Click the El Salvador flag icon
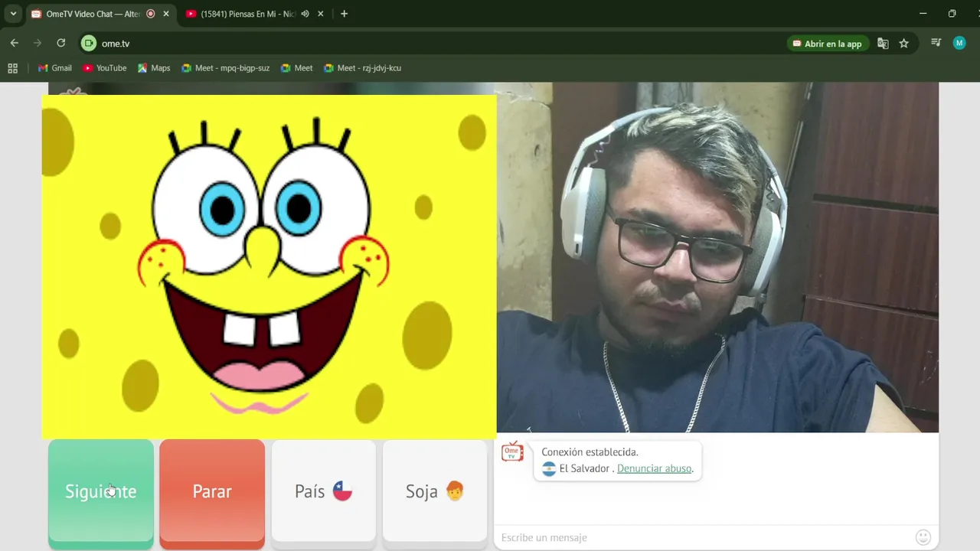 (549, 468)
